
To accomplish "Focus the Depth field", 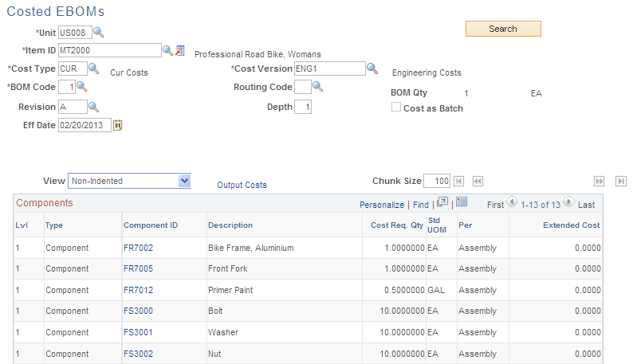I will tap(303, 107).
